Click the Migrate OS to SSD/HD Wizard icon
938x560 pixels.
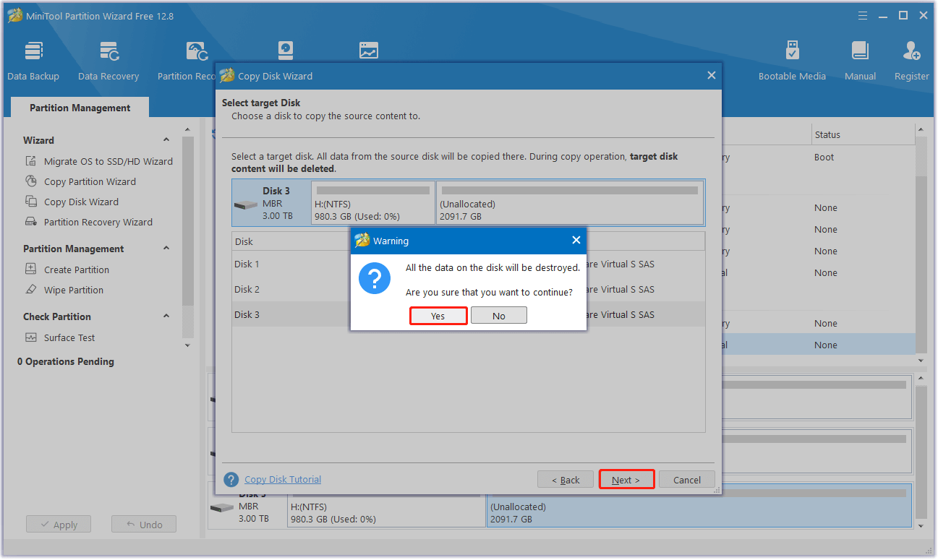[31, 161]
